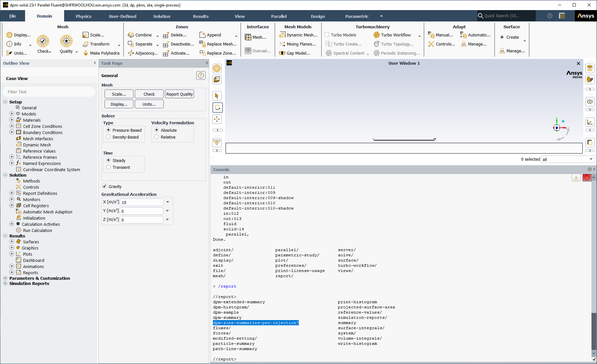
Task: Choose Absolute velocity formulation
Action: click(x=157, y=130)
